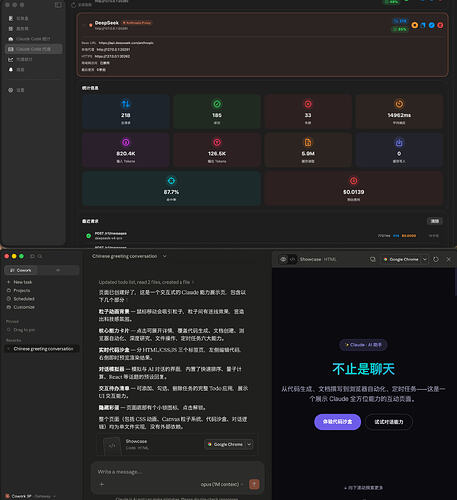
Task: Click the sidebar layout icon in top window
Action: [58, 5]
